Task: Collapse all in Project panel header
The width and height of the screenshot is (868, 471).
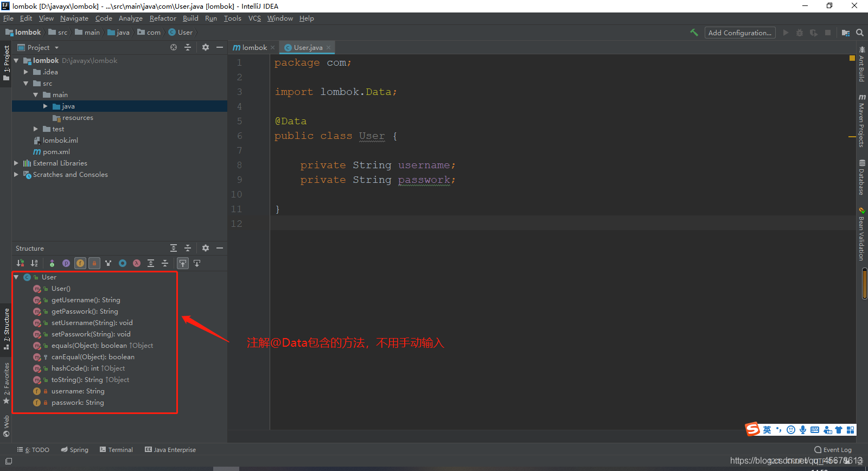Action: (x=188, y=47)
